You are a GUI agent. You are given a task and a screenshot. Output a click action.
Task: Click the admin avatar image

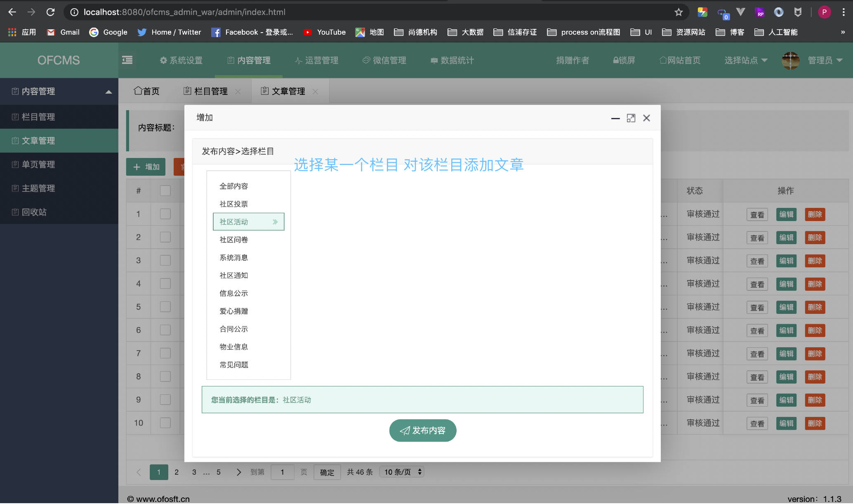coord(790,60)
